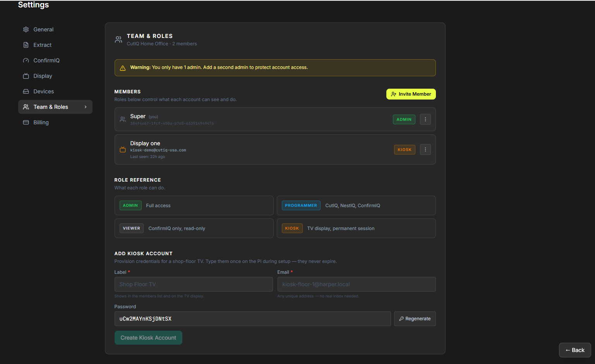Click the Back button

575,350
